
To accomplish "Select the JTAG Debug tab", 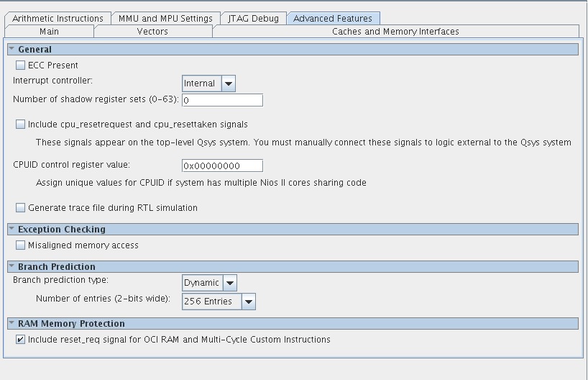I will [253, 19].
